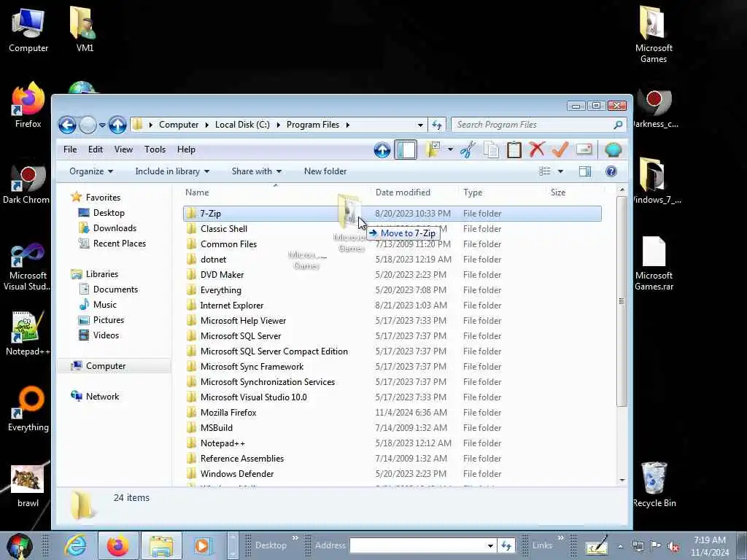Click the Start button on the taskbar
Screen dimensions: 747x560
20,545
